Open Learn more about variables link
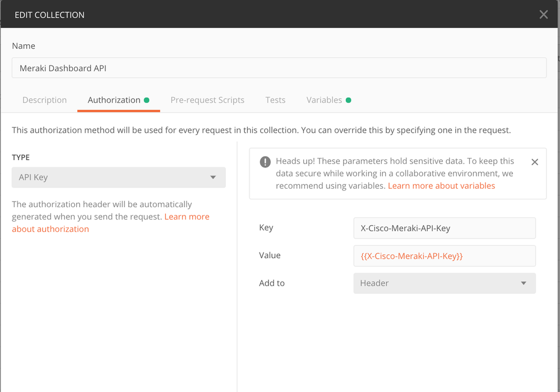560x392 pixels. (441, 186)
